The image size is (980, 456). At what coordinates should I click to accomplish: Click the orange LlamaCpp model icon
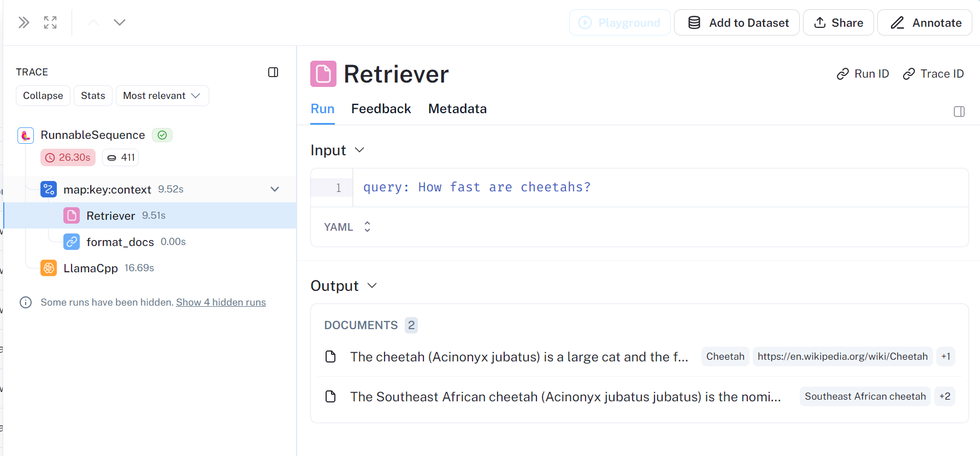pos(49,268)
